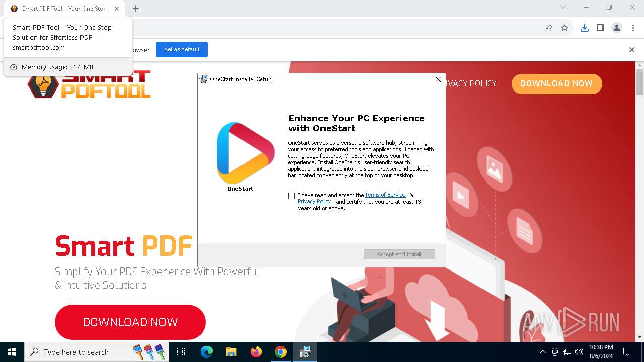This screenshot has height=362, width=644.
Task: Open Chrome downloads icon
Action: click(584, 28)
